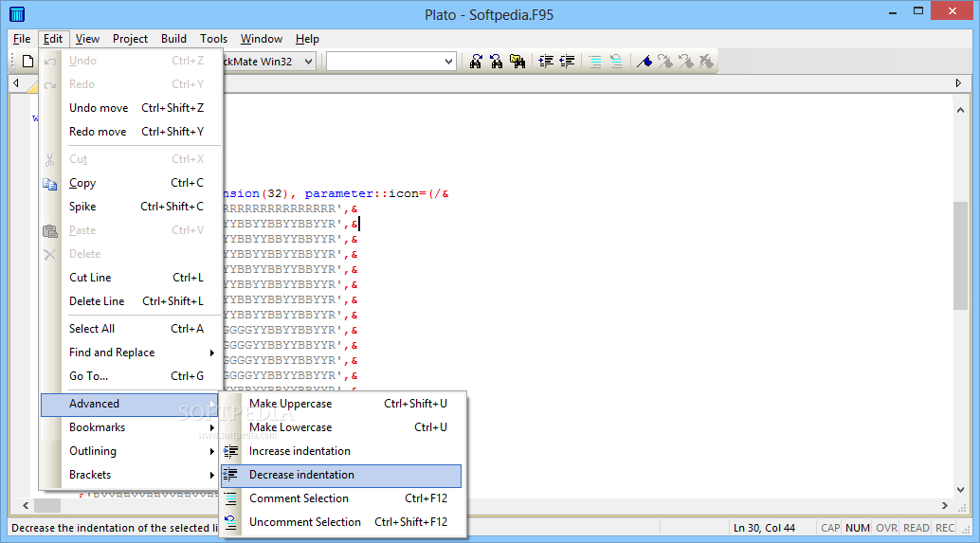Click the 'Ln 30, Col 44' status entry
This screenshot has height=543, width=980.
click(764, 528)
